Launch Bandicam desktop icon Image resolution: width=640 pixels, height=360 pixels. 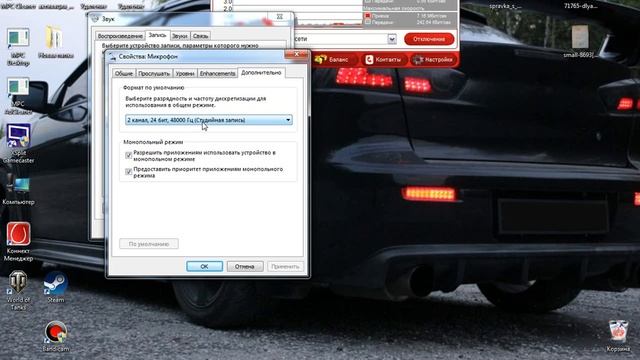56,332
